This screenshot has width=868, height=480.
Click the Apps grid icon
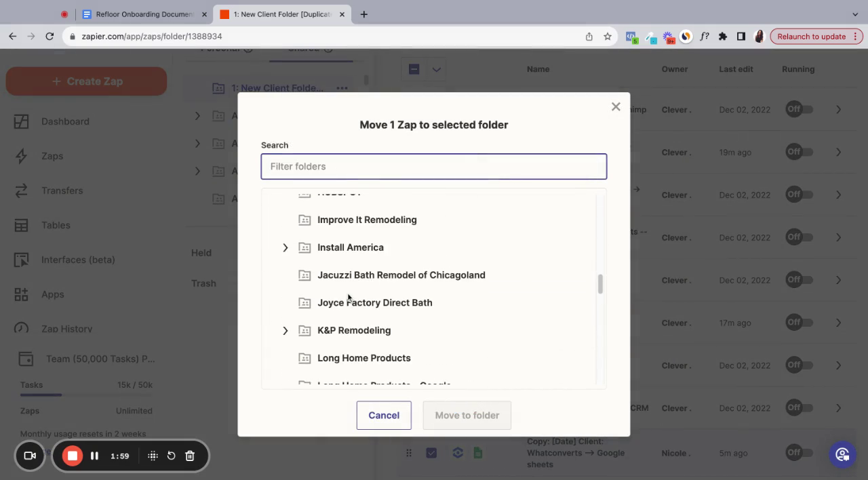[22, 294]
